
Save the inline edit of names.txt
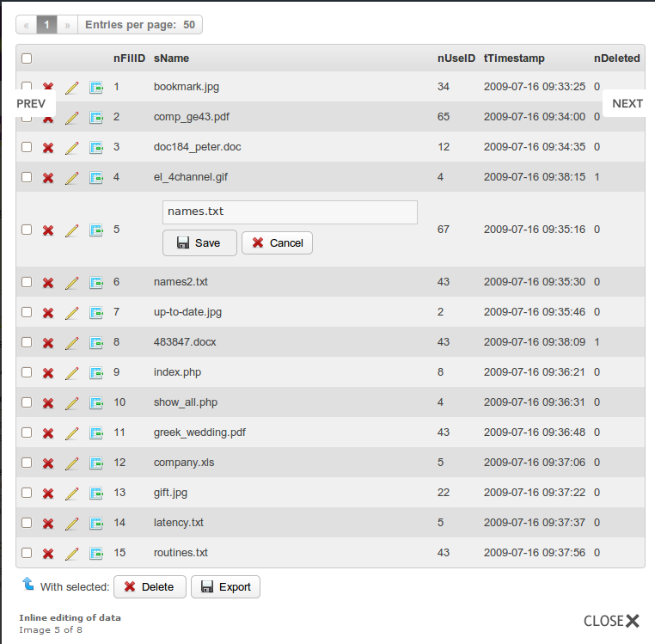point(199,243)
